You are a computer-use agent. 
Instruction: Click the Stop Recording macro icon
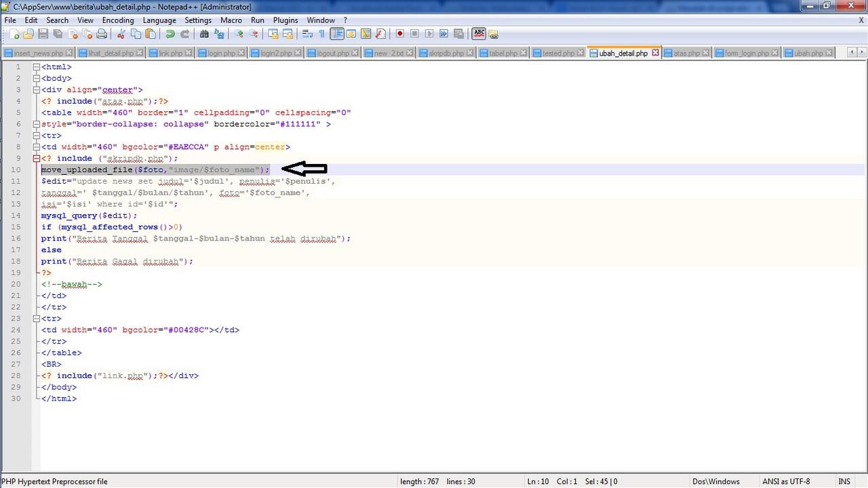(x=414, y=34)
